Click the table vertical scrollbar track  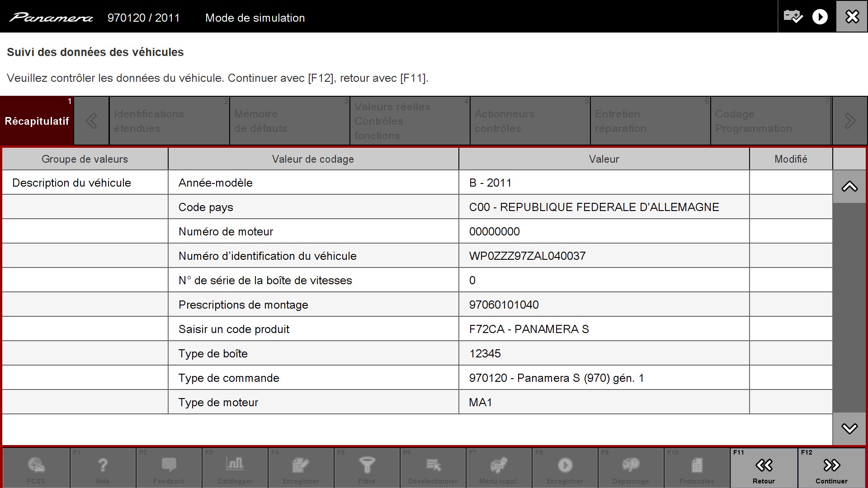849,307
